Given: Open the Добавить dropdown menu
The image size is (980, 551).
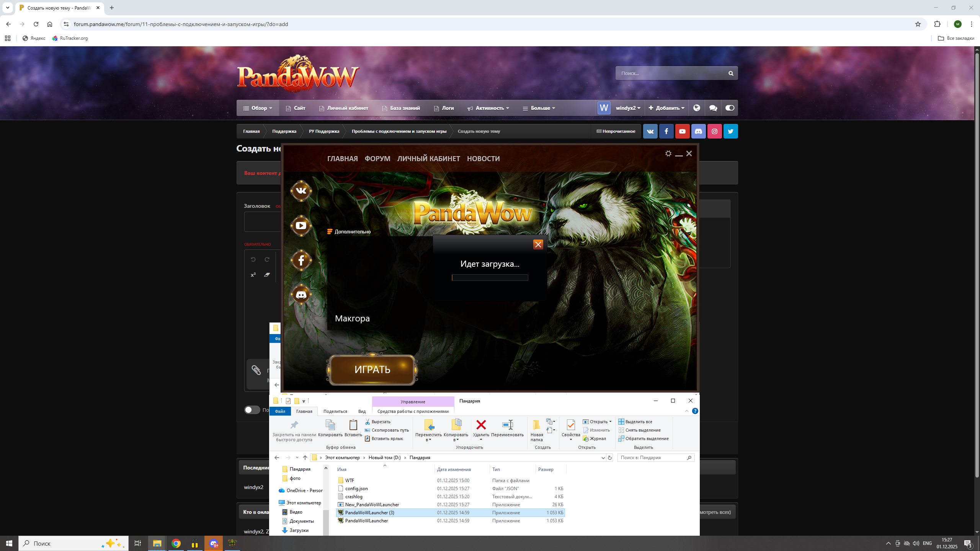Looking at the screenshot, I should 666,108.
